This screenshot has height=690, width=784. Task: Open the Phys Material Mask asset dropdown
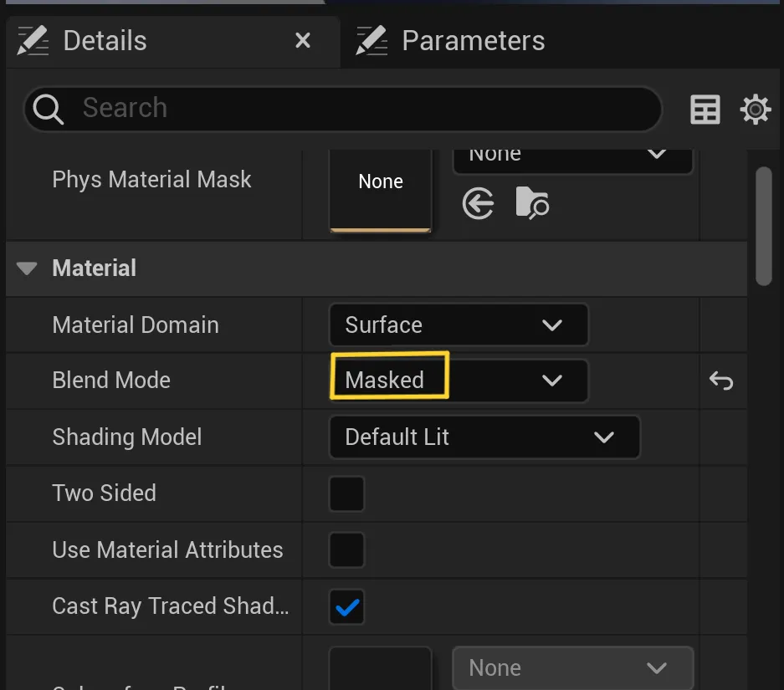point(572,160)
